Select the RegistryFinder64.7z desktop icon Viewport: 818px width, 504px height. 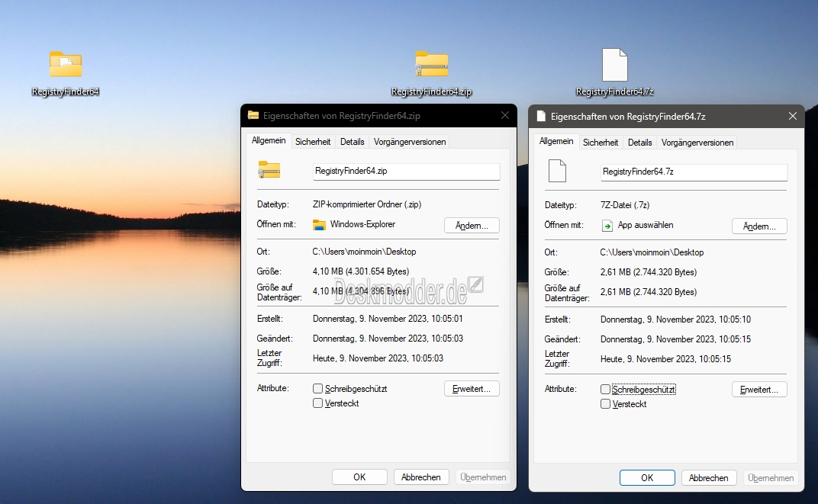coord(614,72)
